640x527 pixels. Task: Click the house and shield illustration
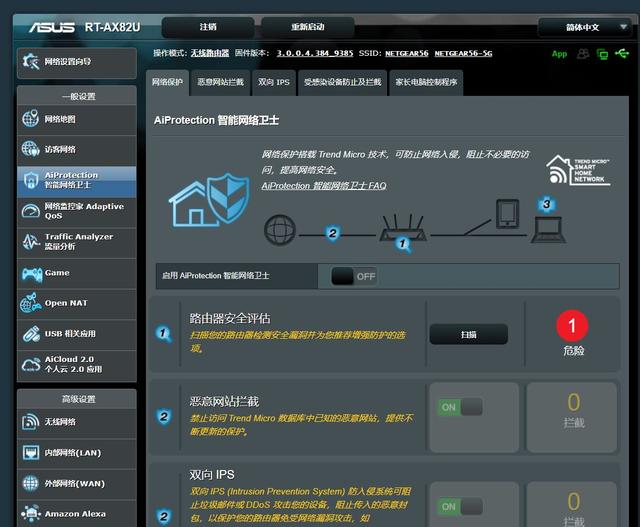coord(209,200)
